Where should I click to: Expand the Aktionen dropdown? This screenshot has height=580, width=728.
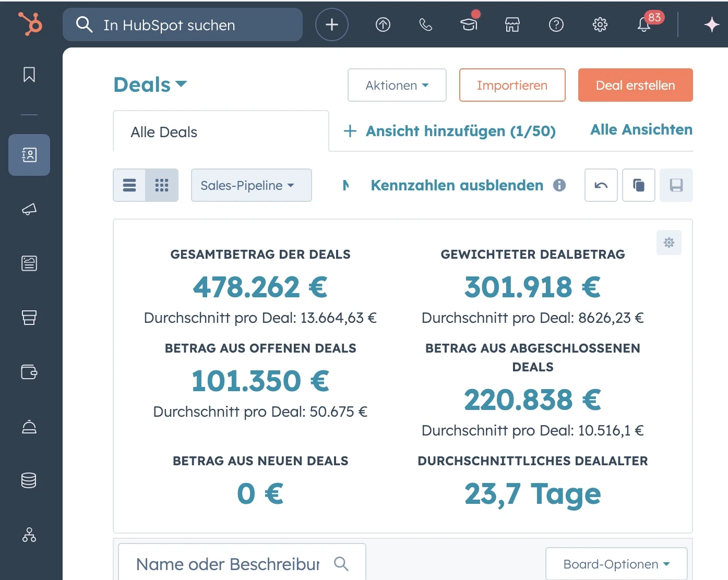[397, 85]
